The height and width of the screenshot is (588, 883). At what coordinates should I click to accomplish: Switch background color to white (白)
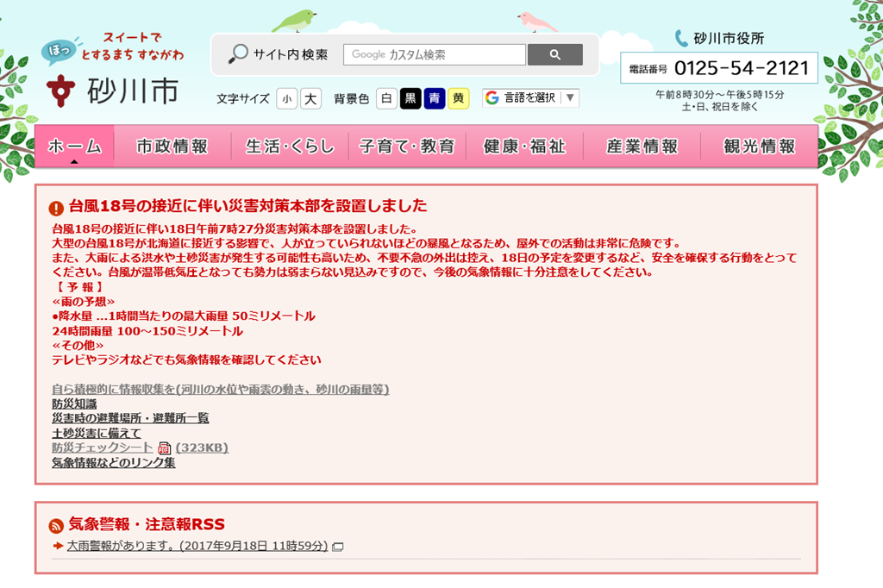point(387,98)
